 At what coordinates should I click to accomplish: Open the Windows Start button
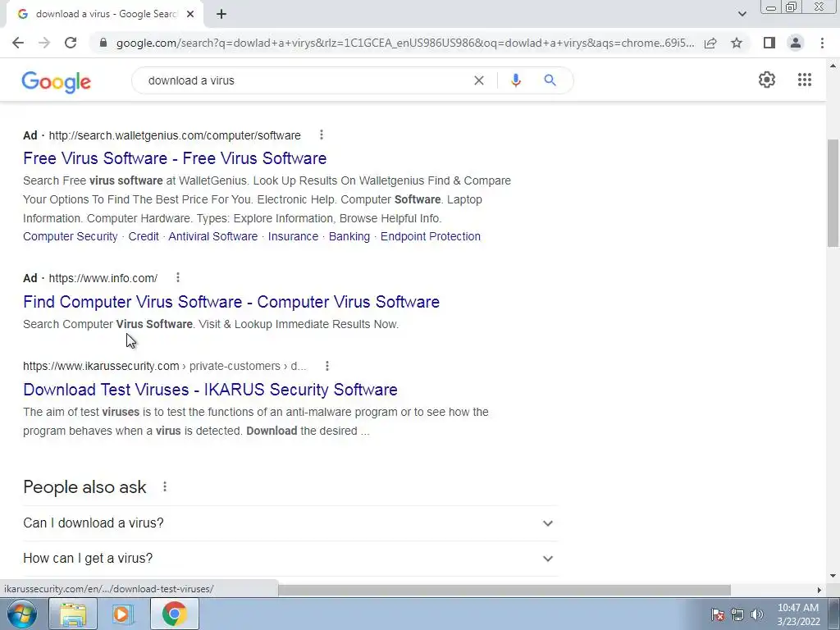pos(21,614)
